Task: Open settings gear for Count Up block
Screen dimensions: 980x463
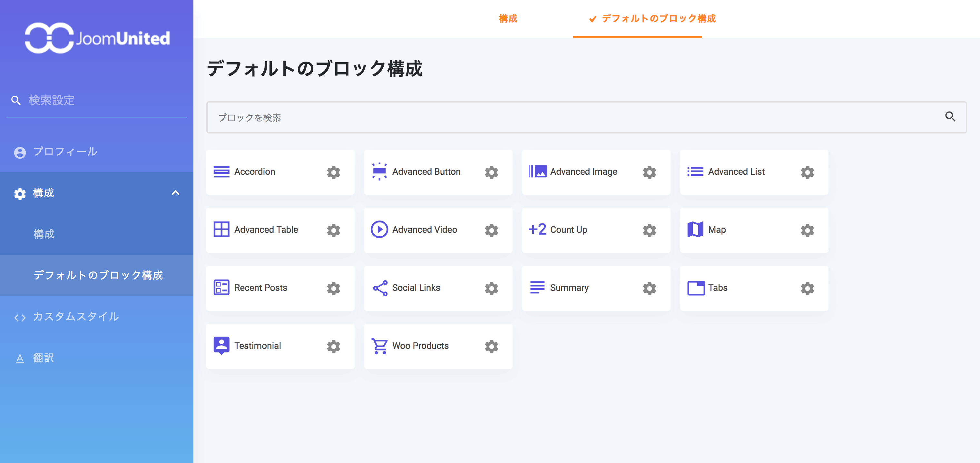Action: 649,231
